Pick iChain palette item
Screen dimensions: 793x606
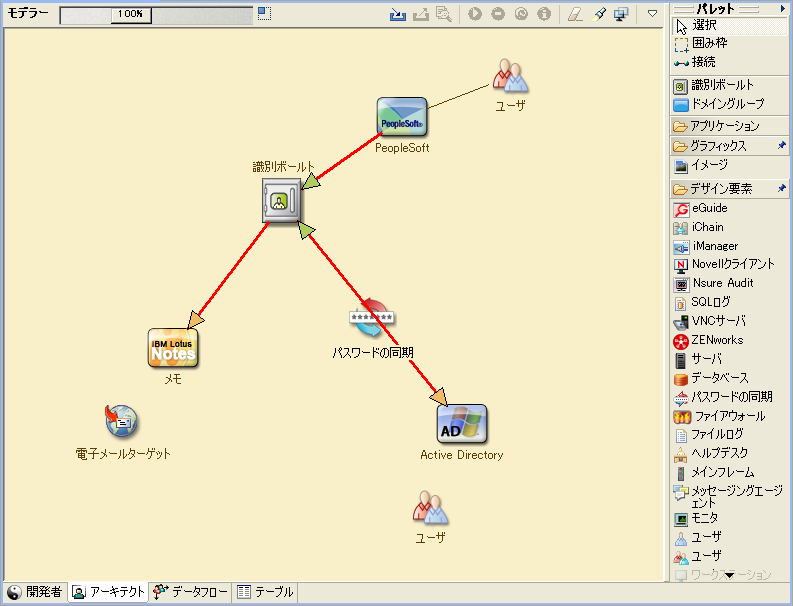[730, 228]
